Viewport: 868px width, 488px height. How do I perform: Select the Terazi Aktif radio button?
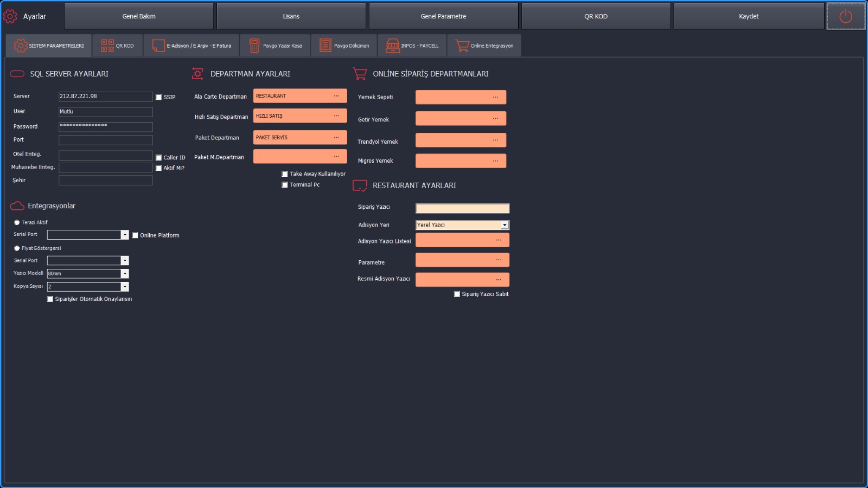17,222
